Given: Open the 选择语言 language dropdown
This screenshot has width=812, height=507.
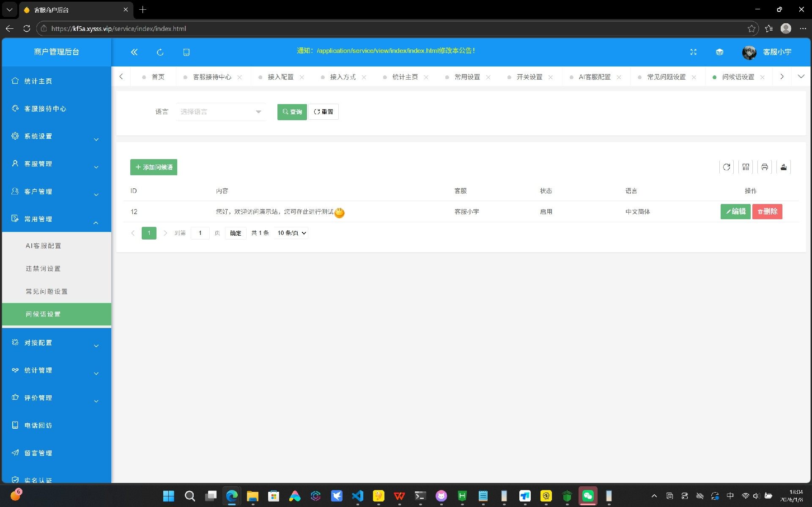Looking at the screenshot, I should (221, 112).
